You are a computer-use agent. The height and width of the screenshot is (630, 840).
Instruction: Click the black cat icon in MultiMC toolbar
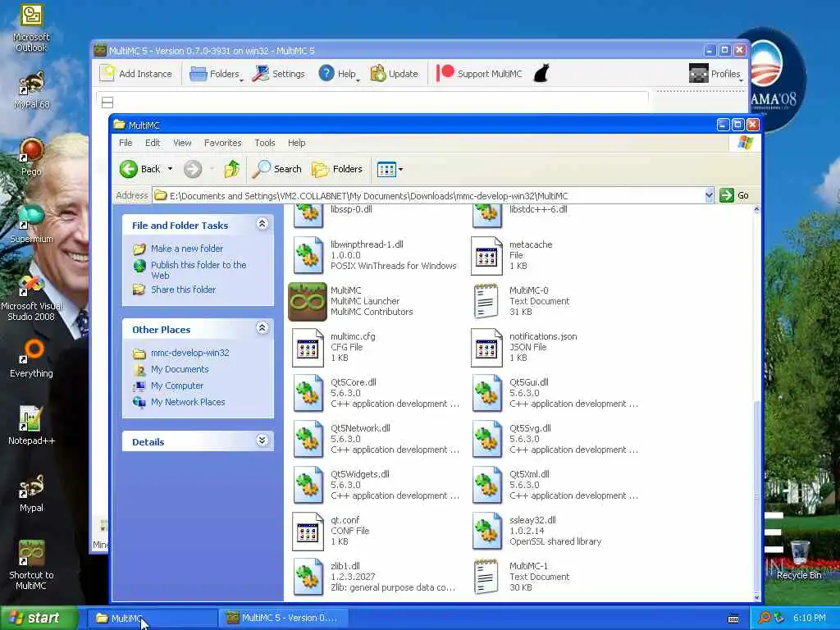(541, 73)
